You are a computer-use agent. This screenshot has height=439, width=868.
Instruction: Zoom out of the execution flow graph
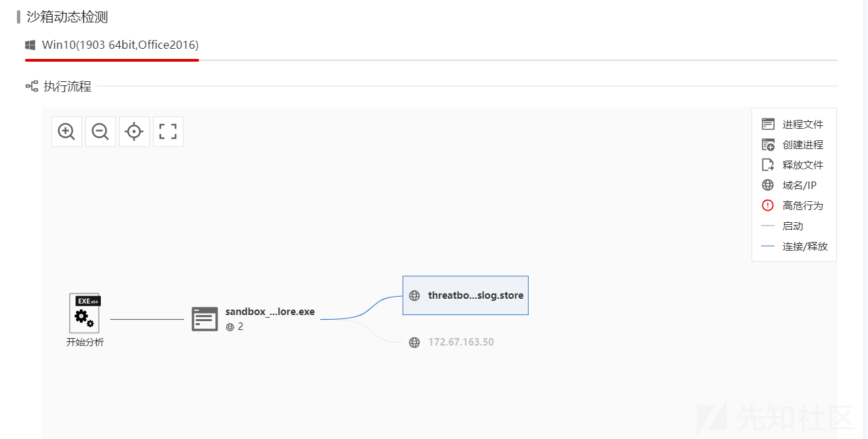tap(100, 131)
